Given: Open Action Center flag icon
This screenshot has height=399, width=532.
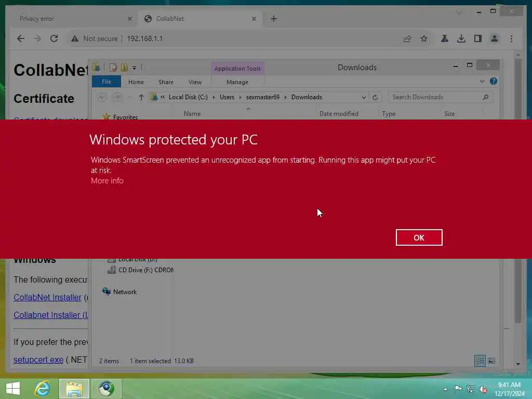Looking at the screenshot, I should click(458, 389).
